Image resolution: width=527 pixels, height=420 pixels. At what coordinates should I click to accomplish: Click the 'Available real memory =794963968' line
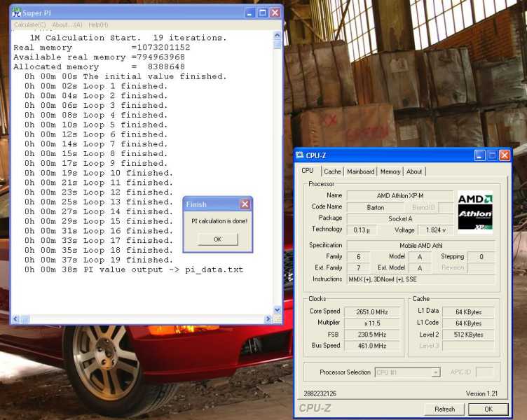click(x=99, y=57)
